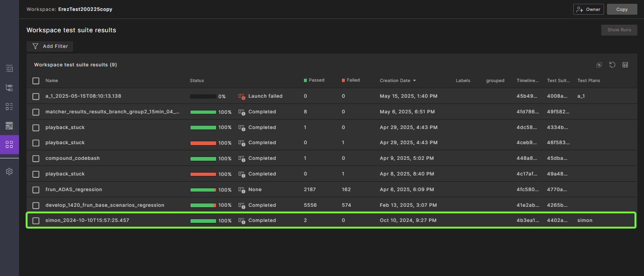Click the Status column header

(x=197, y=81)
